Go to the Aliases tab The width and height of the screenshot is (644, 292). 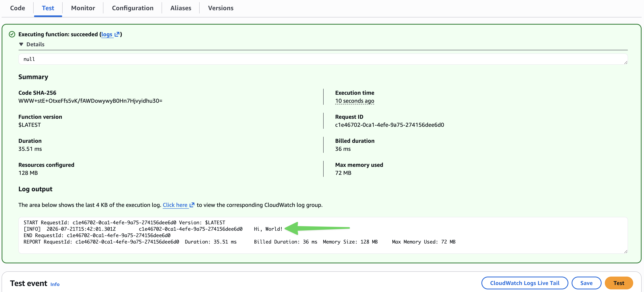[x=181, y=8]
